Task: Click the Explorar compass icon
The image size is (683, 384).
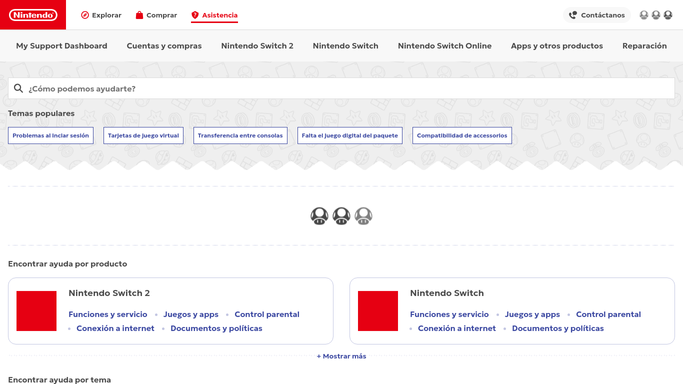Action: [85, 15]
